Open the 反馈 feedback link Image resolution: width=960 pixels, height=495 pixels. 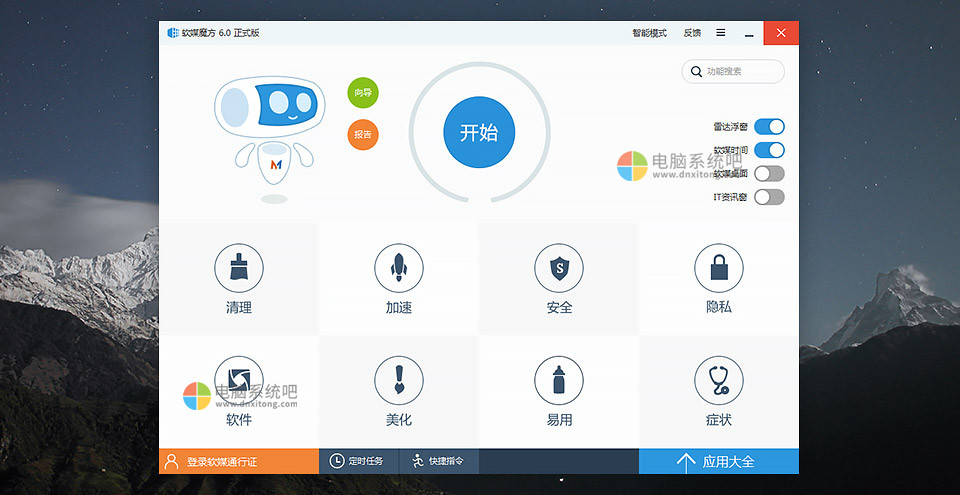[692, 33]
